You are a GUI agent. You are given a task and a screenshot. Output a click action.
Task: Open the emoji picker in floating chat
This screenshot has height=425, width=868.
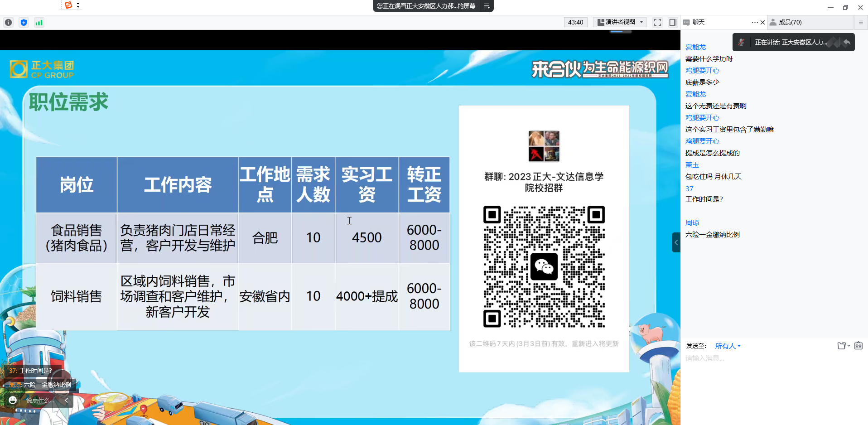(13, 400)
